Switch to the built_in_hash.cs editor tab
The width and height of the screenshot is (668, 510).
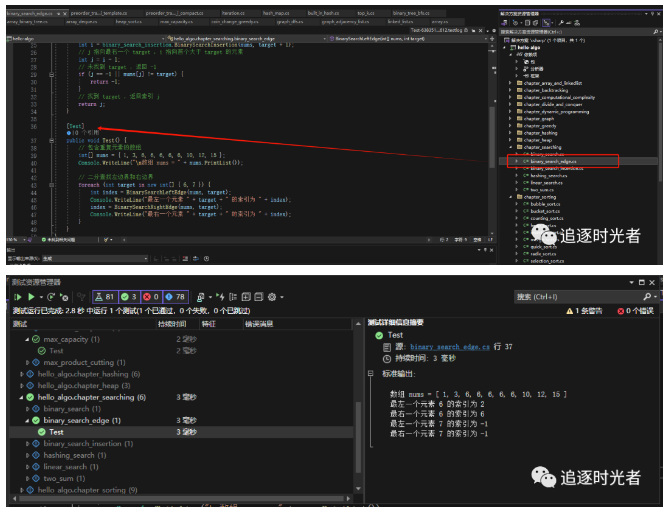coord(323,13)
